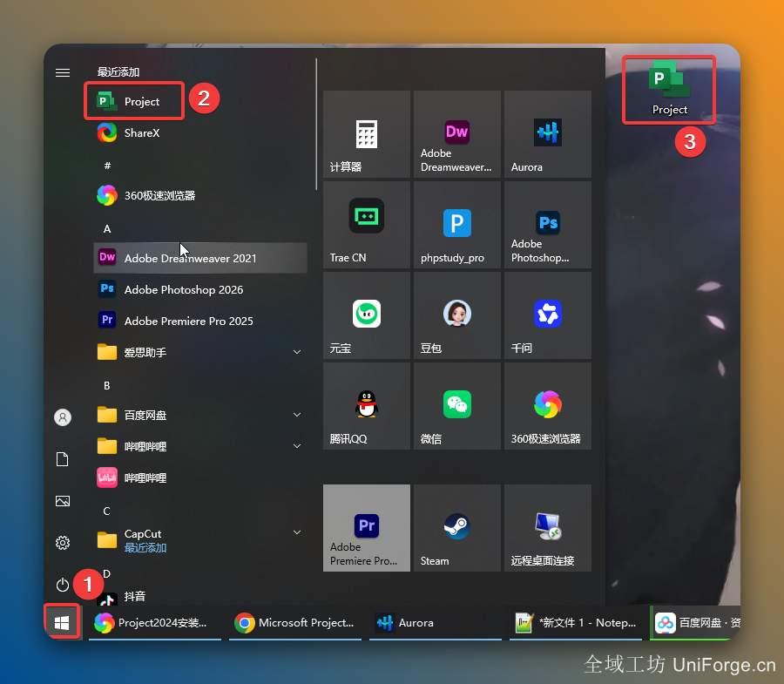
Task: Open the Pictures sidebar shortcut
Action: (63, 501)
